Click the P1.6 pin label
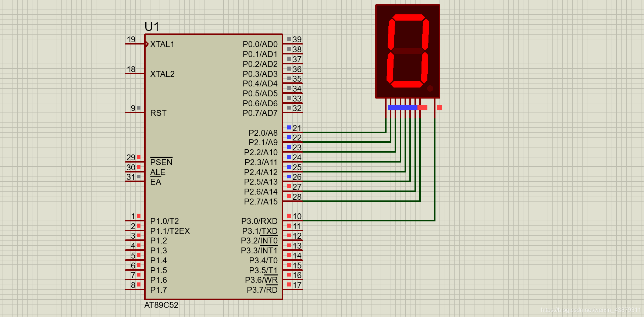Viewport: 644px width, 317px height. coord(159,280)
